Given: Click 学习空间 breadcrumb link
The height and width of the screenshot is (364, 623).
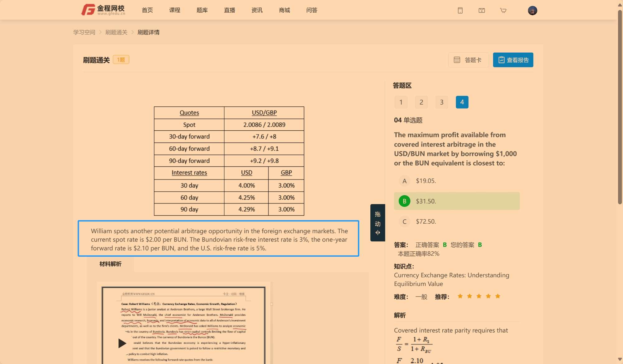Looking at the screenshot, I should (x=84, y=32).
